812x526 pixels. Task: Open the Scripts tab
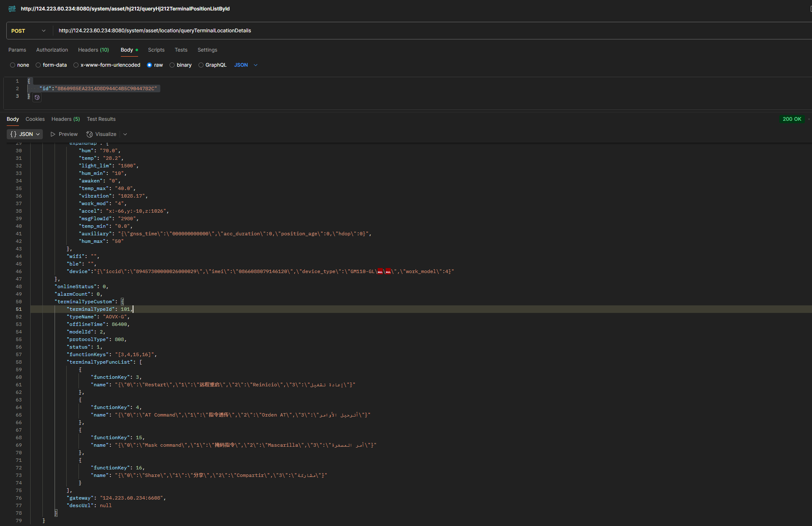pos(156,50)
